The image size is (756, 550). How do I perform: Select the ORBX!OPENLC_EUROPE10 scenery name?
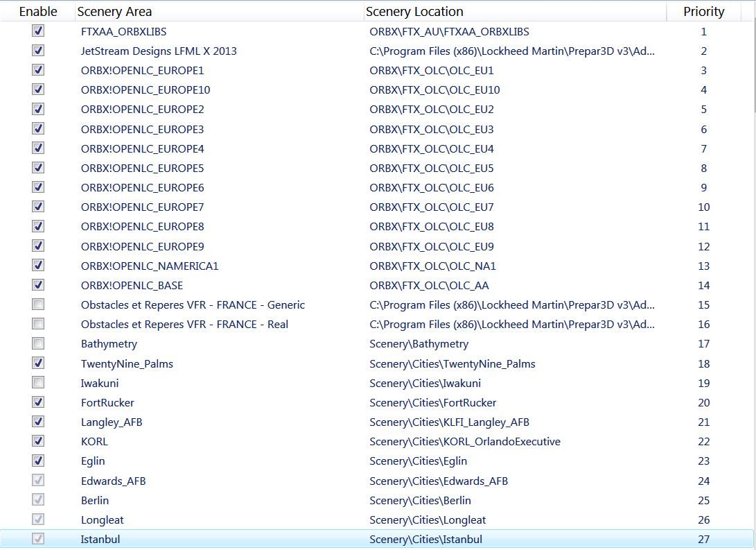coord(145,89)
